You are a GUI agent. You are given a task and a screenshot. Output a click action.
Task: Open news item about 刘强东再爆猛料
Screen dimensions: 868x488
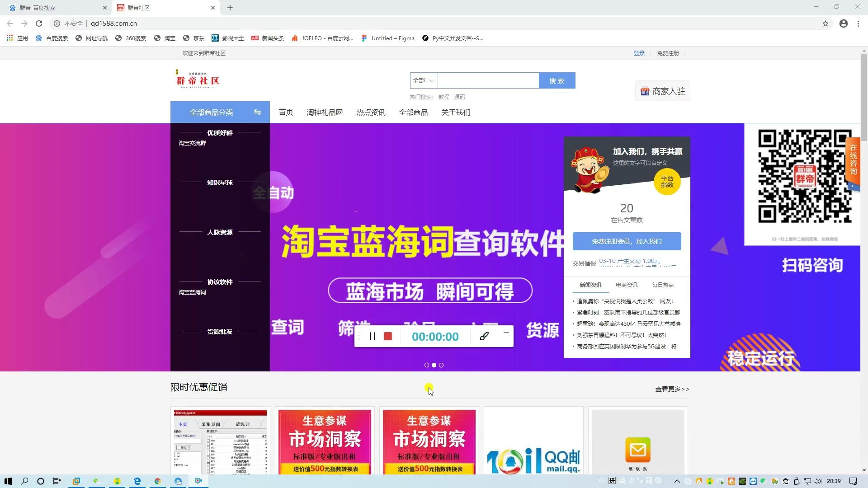pos(621,335)
